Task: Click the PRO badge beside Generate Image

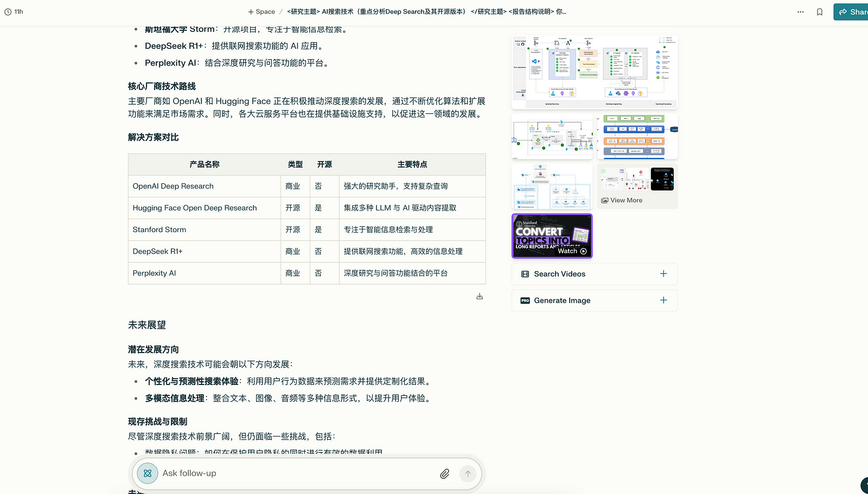Action: tap(525, 300)
